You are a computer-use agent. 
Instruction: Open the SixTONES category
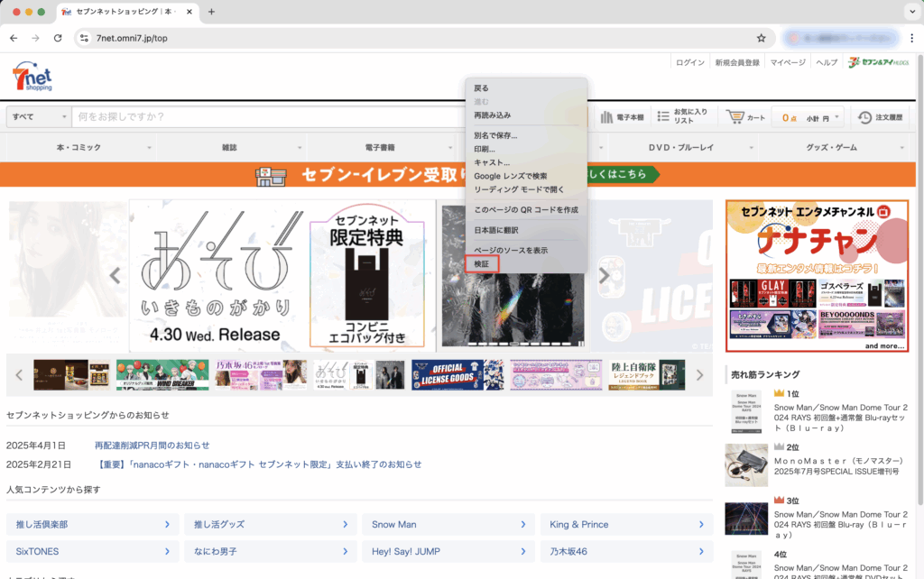click(x=93, y=551)
